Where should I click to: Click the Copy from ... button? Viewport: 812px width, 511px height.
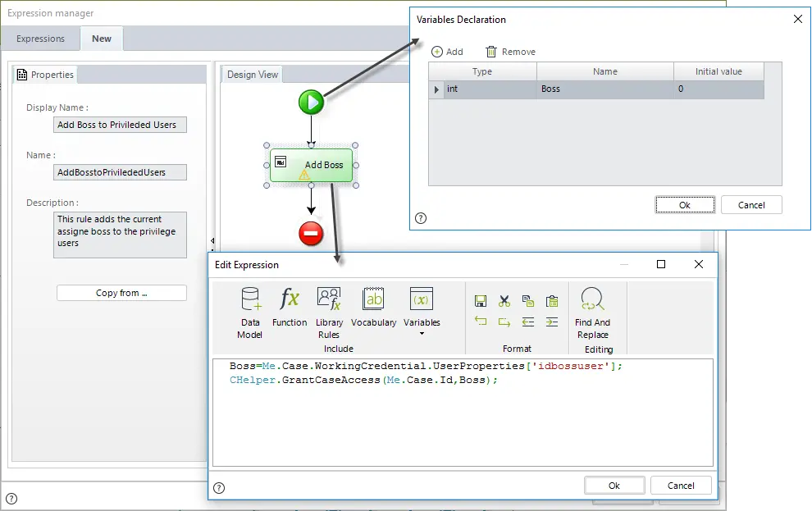point(121,293)
